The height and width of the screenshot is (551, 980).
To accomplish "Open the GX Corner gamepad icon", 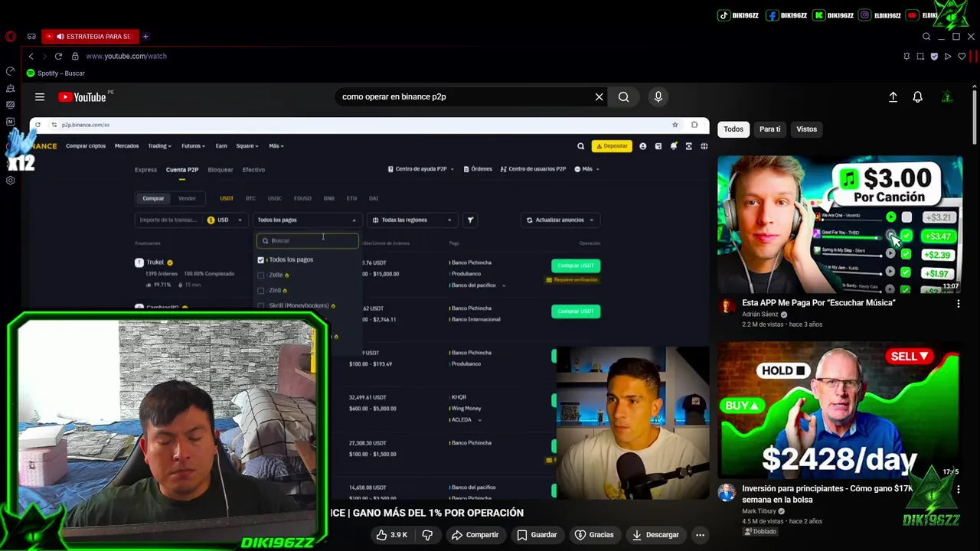I will click(31, 36).
